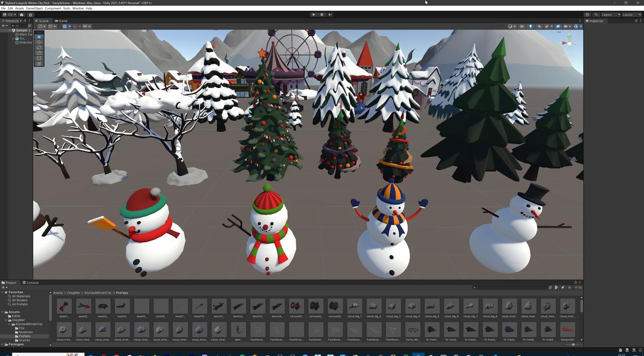Viewport: 644px width, 356px height.
Task: Select the cloud_big_1 prefab thumbnail
Action: [x=354, y=308]
